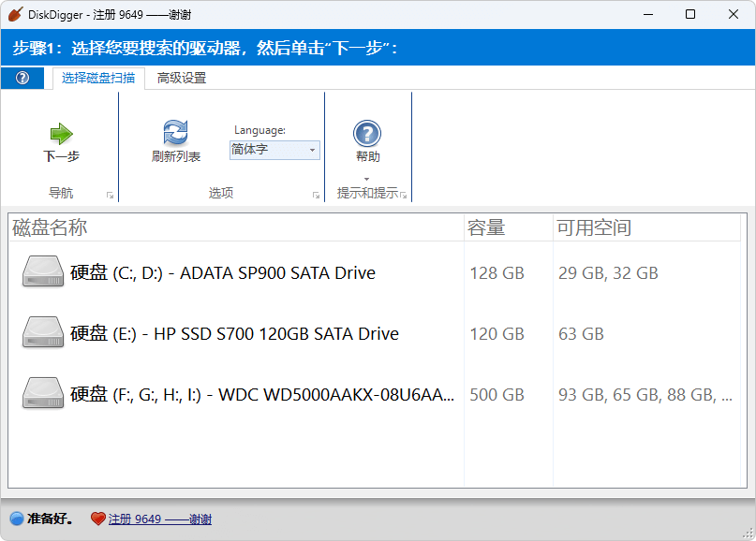Click the Available Space column header
Viewport: 756px width, 541px height.
coord(594,227)
